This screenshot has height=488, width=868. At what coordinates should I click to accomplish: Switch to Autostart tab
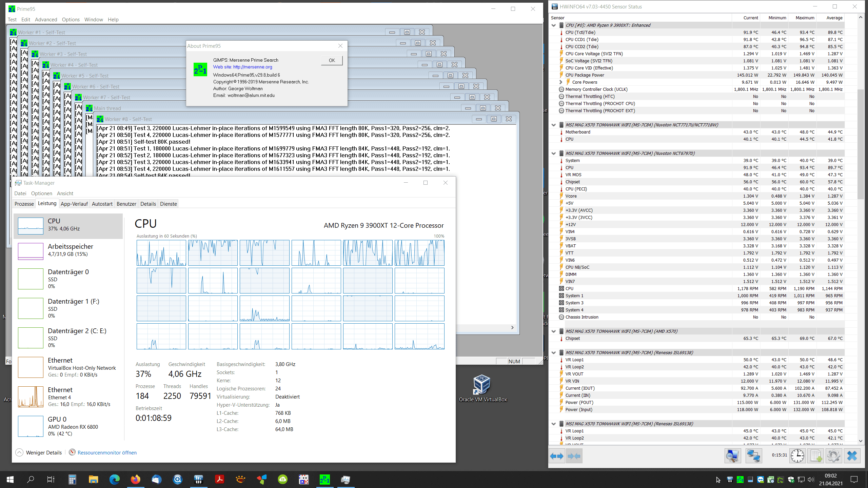102,204
